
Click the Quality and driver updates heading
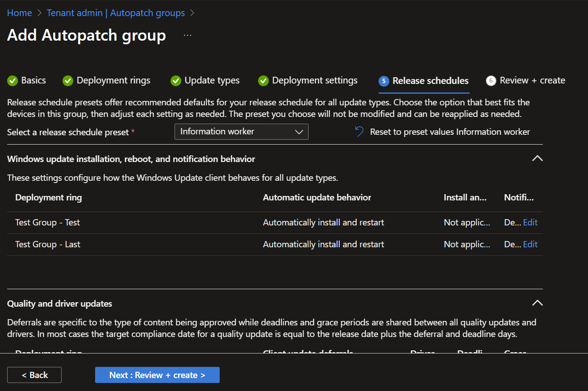(60, 304)
